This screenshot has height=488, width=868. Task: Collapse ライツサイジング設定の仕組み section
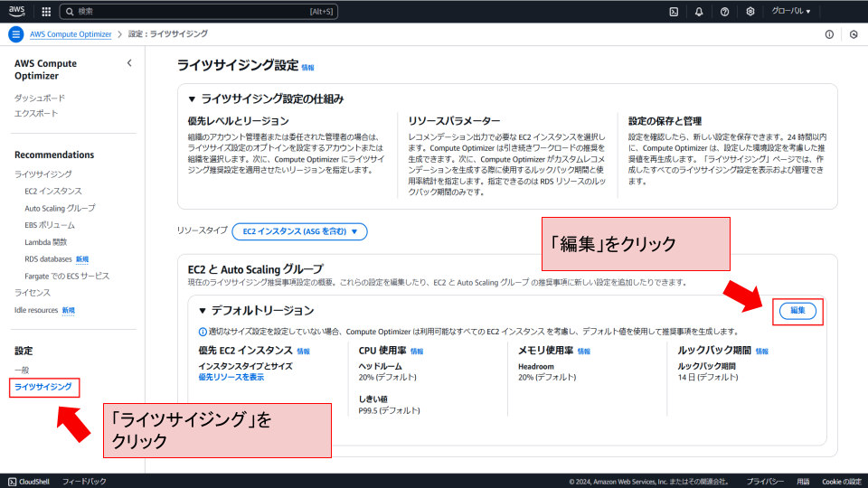[192, 99]
